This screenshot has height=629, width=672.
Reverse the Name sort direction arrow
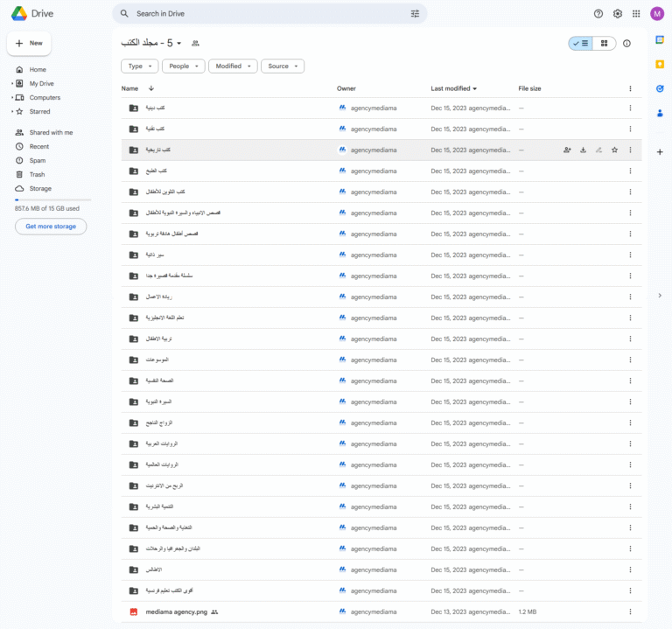(x=150, y=88)
